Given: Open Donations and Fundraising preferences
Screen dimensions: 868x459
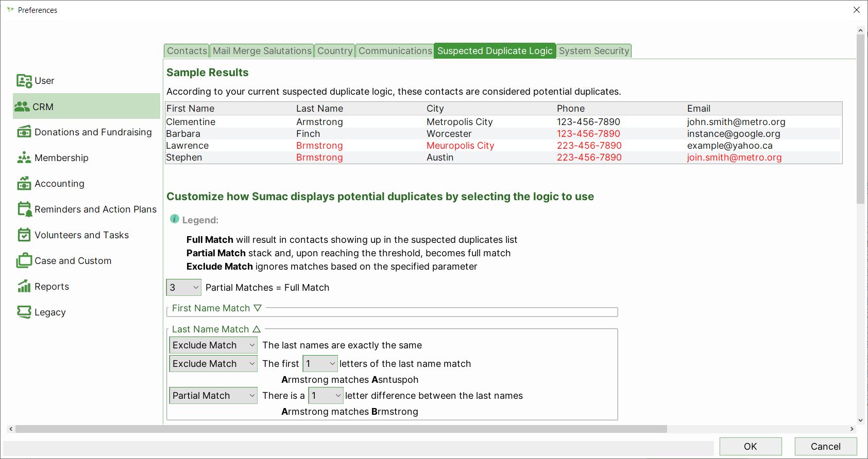Looking at the screenshot, I should click(87, 132).
